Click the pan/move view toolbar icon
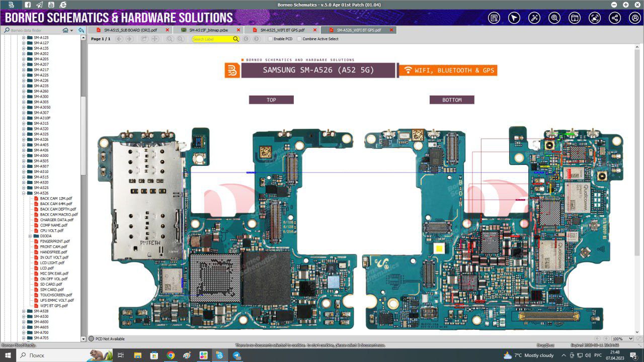644x362 pixels. 154,39
